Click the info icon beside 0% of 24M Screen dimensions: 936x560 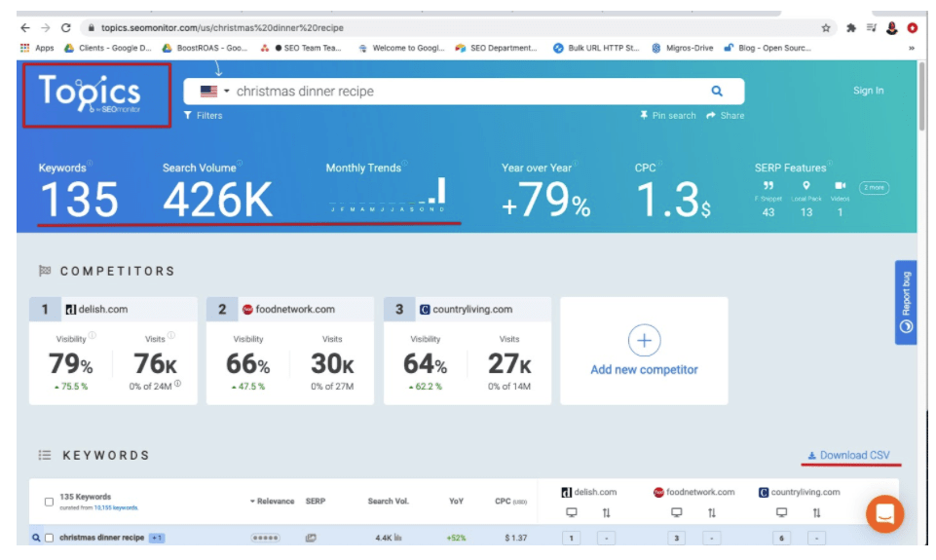point(178,384)
